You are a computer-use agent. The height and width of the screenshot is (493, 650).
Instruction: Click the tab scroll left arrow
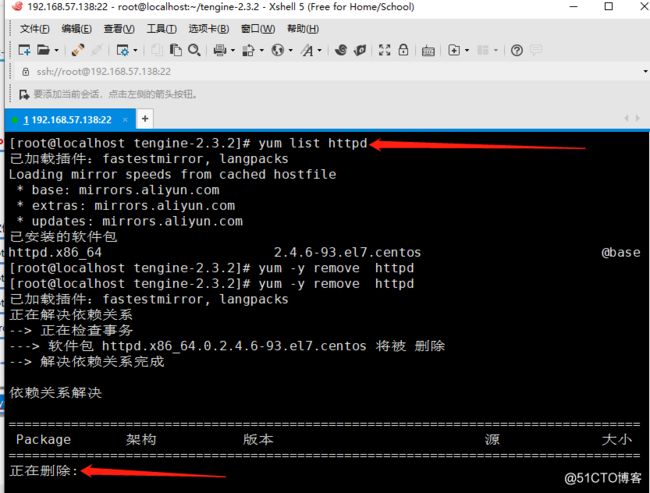pos(626,119)
